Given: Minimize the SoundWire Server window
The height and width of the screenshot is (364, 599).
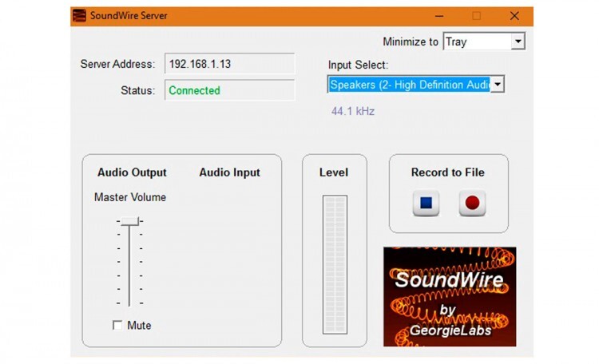Looking at the screenshot, I should coord(438,16).
